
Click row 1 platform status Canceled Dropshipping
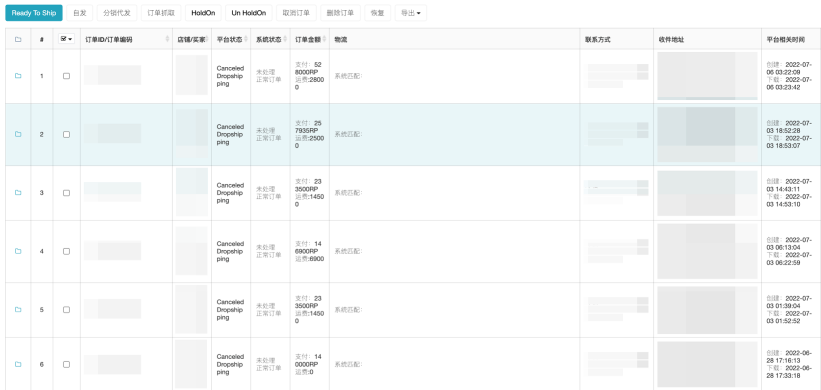click(230, 76)
